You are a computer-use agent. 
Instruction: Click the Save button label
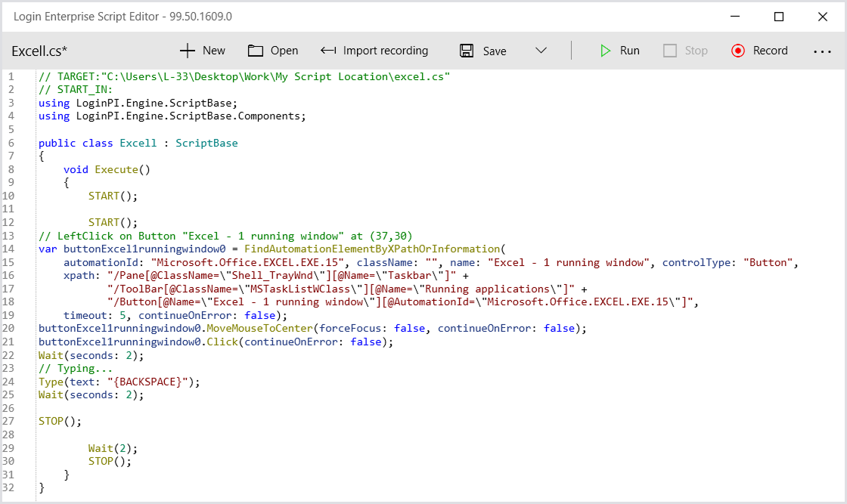[495, 51]
